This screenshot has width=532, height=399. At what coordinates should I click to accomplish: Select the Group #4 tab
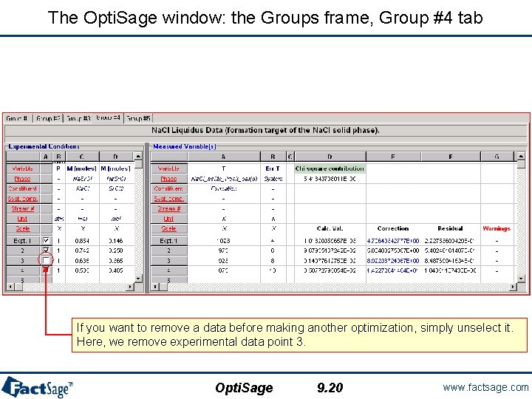pos(108,117)
